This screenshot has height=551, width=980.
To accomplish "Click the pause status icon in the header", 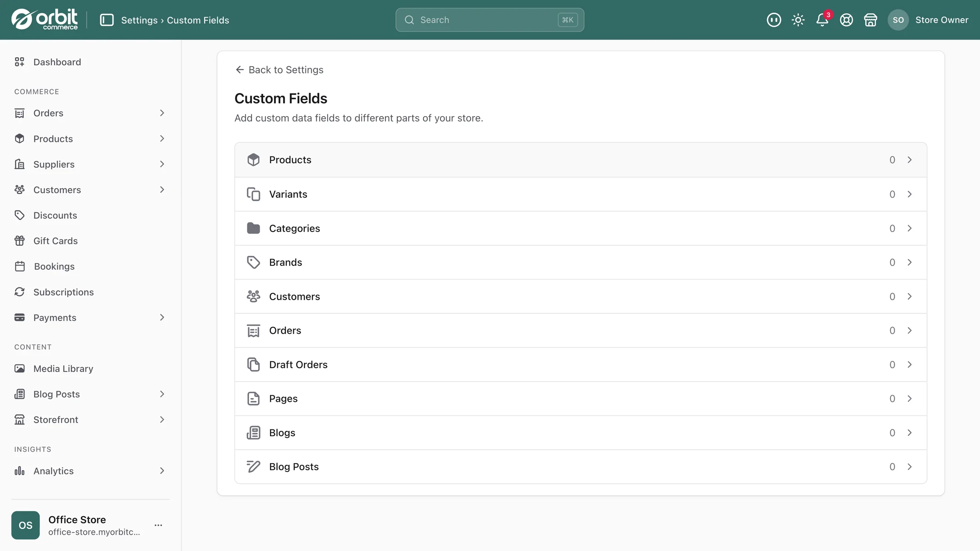I will click(x=774, y=20).
